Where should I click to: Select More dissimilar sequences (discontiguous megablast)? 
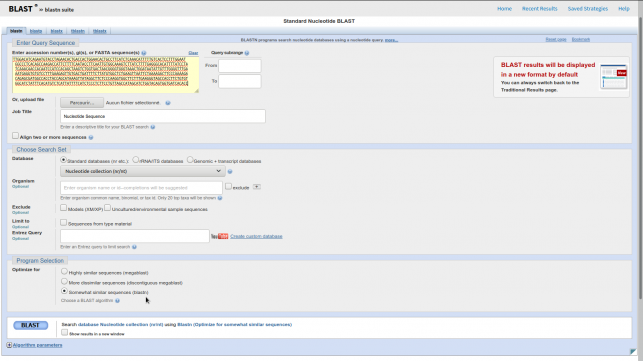64,281
